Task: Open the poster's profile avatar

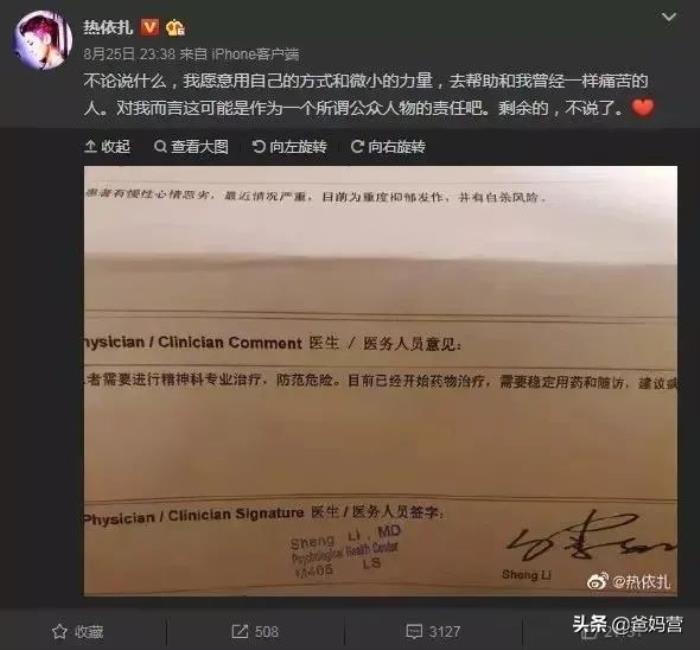Action: (42, 39)
